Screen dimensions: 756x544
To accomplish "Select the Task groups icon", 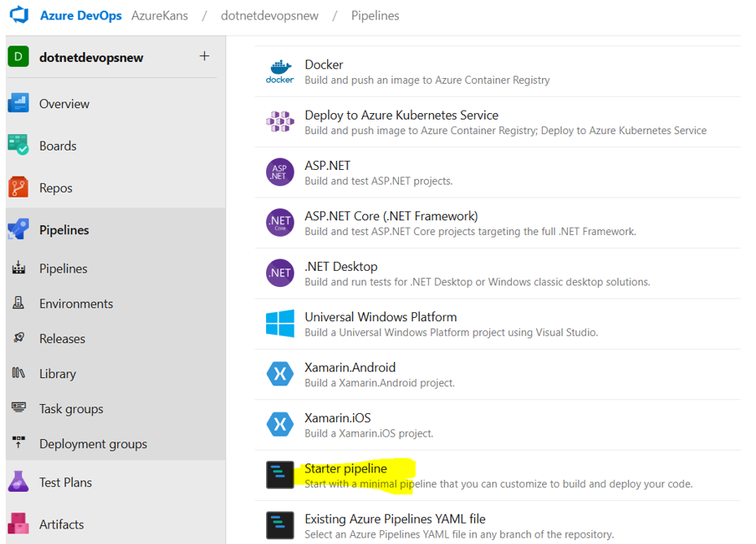I will pos(18,408).
